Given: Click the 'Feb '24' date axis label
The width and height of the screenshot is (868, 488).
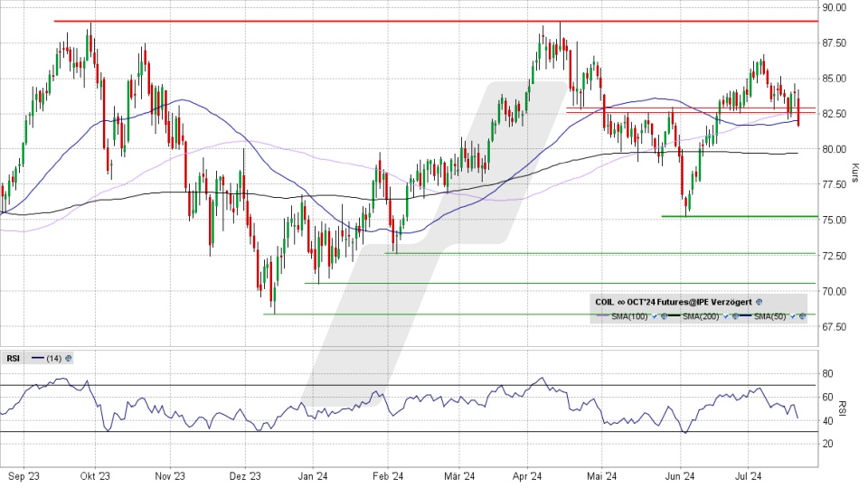Looking at the screenshot, I should coord(388,476).
